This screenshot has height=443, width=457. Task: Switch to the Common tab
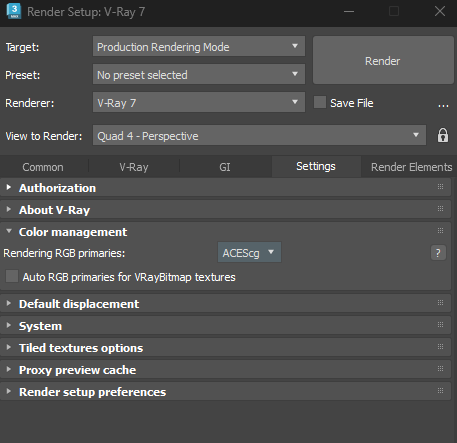tap(43, 167)
